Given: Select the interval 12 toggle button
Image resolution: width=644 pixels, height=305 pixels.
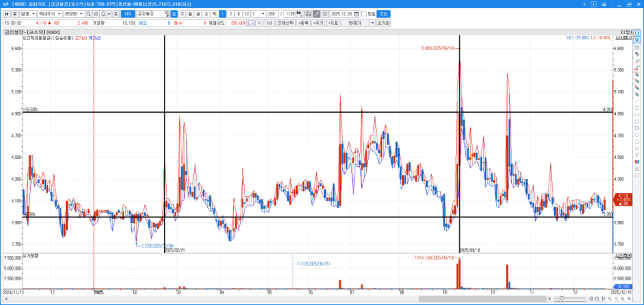Looking at the screenshot, I should (x=247, y=13).
